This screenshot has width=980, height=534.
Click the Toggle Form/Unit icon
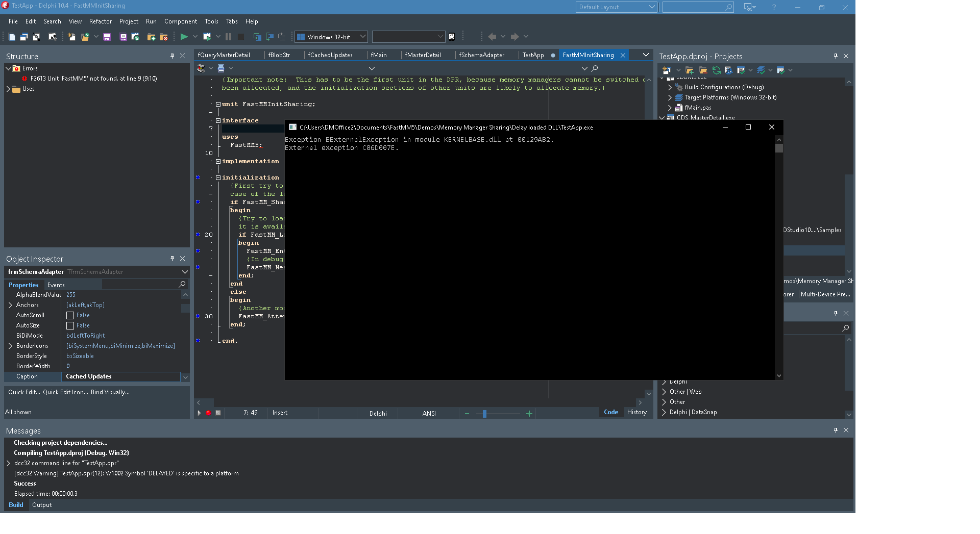coord(36,37)
